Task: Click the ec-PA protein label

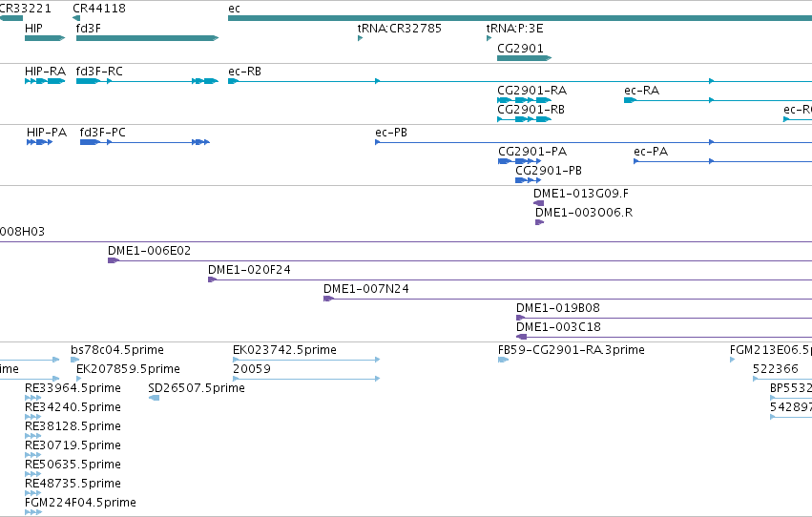Action: pos(651,152)
